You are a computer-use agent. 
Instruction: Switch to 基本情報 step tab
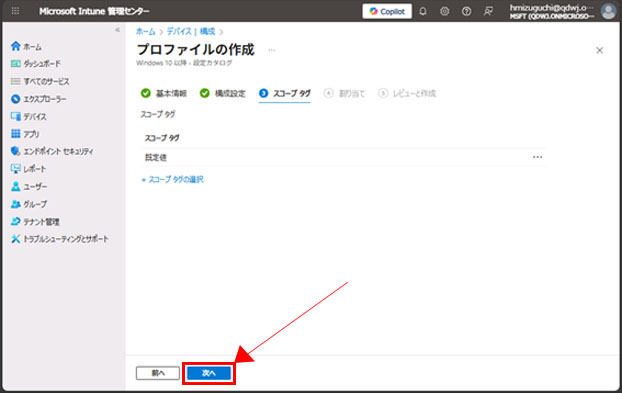[164, 93]
